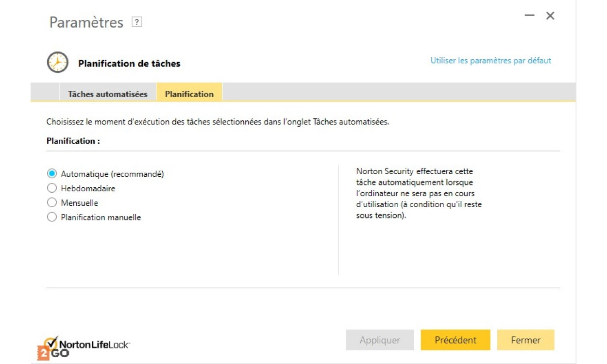Click the Fermer button

coord(525,340)
